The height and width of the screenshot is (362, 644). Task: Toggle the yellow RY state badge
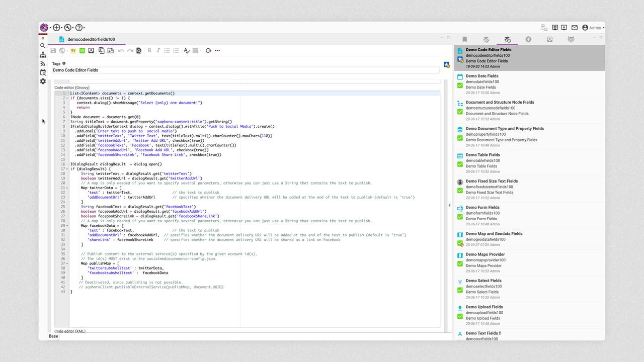point(73,50)
